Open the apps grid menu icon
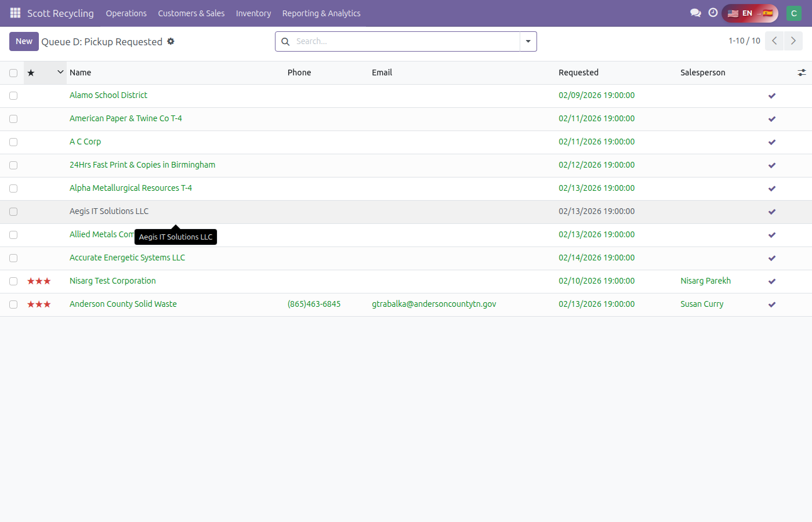 coord(15,13)
